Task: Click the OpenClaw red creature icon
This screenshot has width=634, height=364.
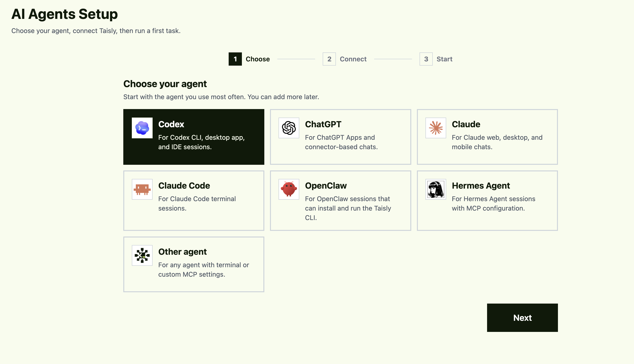Action: pyautogui.click(x=289, y=189)
